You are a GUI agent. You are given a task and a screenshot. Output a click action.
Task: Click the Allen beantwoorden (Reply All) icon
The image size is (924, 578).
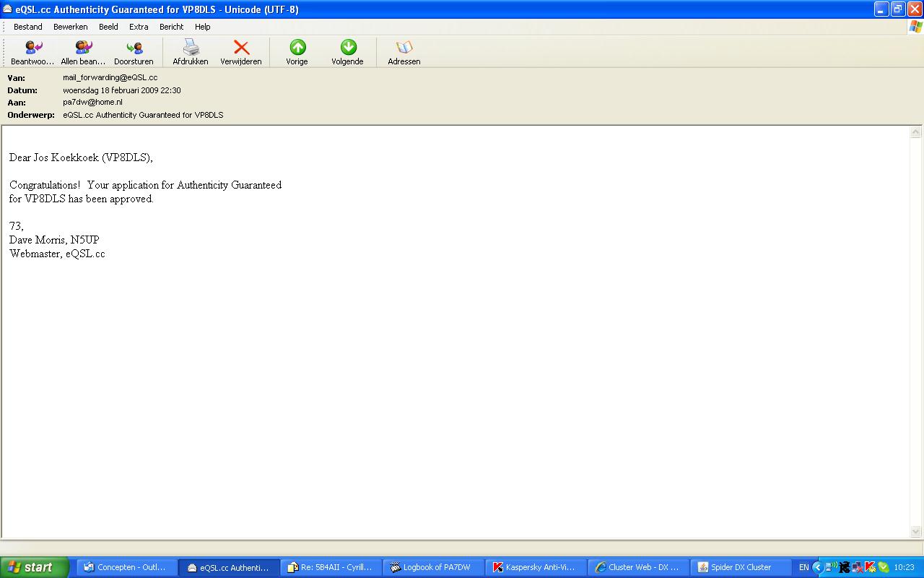83,48
